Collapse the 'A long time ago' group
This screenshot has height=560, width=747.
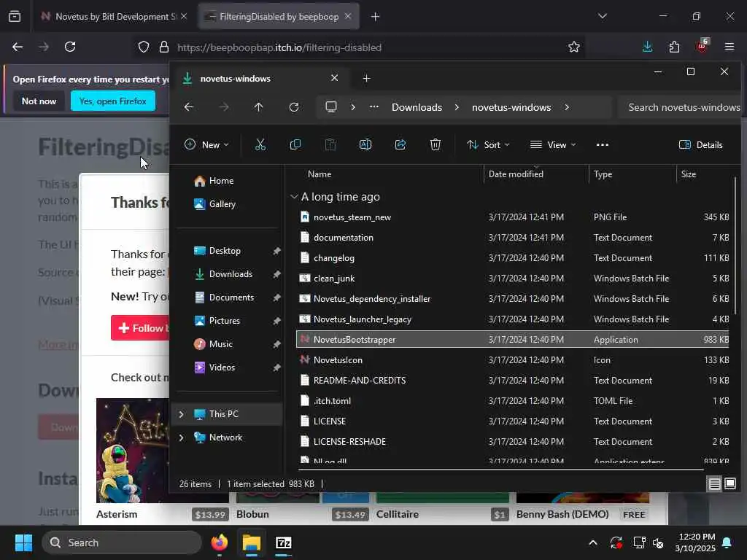tap(294, 197)
